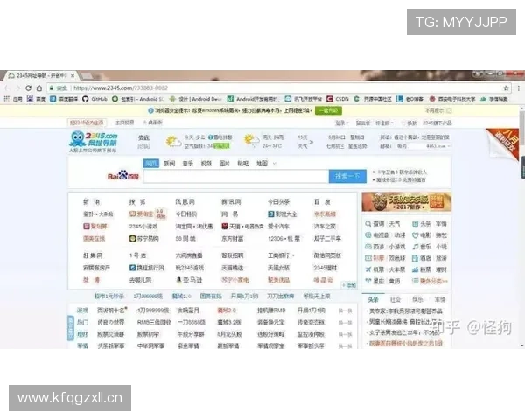Image resolution: width=525 pixels, height=420 pixels.
Task: Open the 汽车之家 link
Action: [325, 227]
